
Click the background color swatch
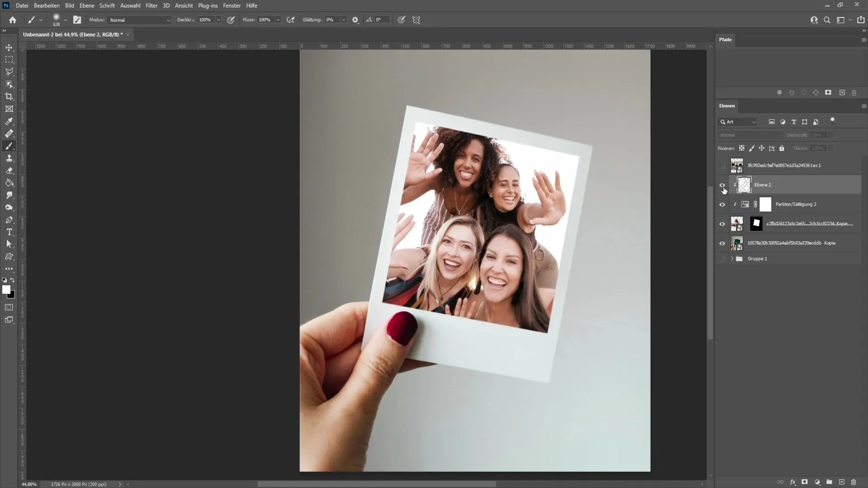tap(12, 296)
